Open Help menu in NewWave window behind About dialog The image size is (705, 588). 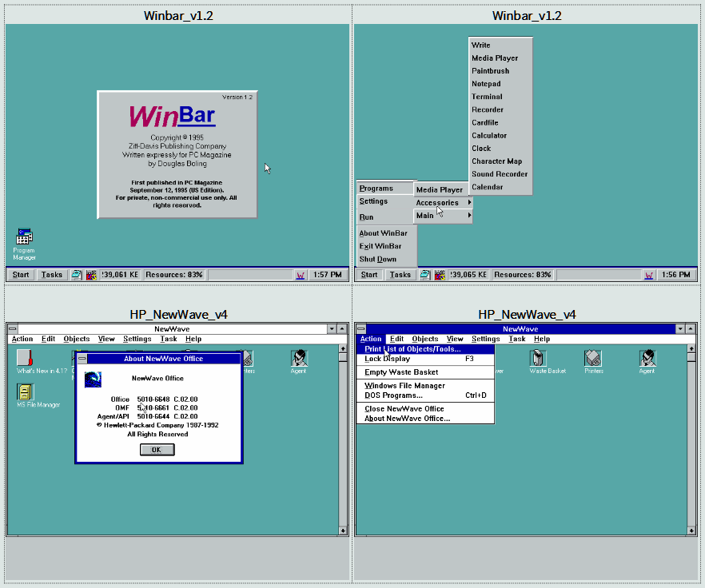(193, 339)
